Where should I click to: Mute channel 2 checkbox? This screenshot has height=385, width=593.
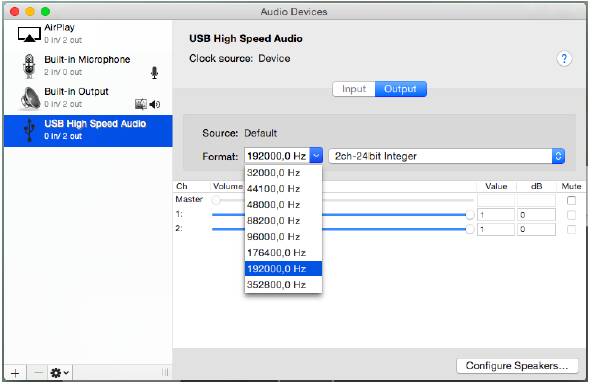[571, 230]
